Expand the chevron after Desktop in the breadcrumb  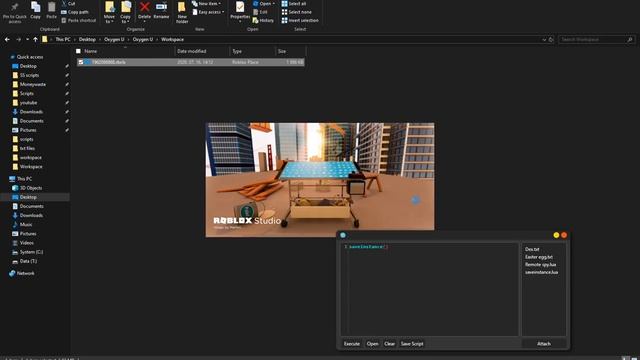coord(100,40)
